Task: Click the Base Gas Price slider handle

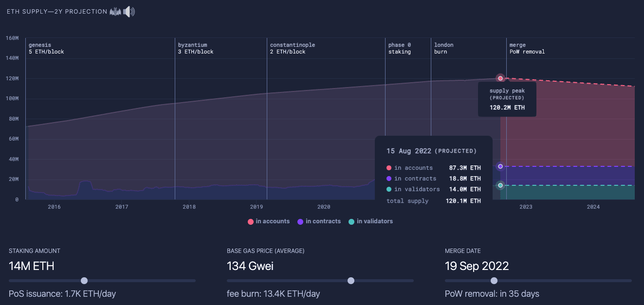Action: tap(351, 281)
